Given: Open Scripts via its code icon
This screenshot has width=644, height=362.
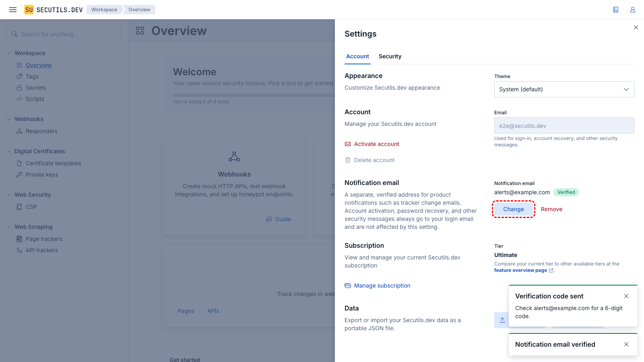Looking at the screenshot, I should [x=19, y=99].
